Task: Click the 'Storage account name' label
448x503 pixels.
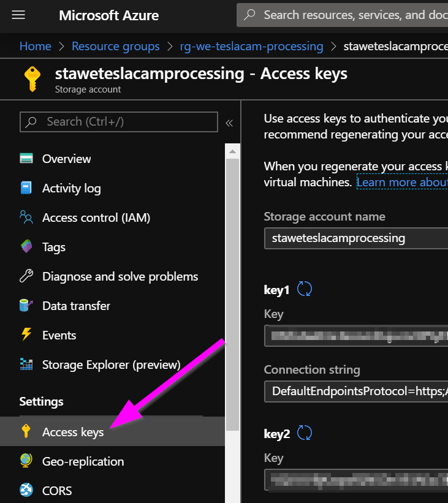Action: 324,216
